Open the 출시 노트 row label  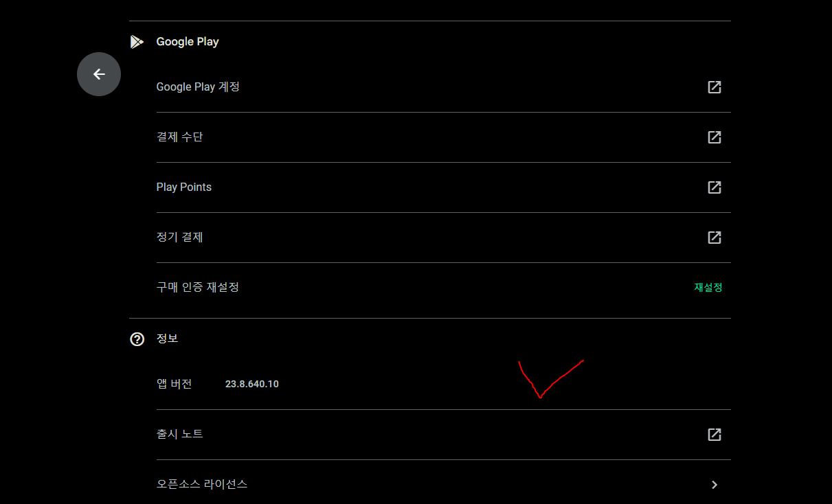pos(180,434)
